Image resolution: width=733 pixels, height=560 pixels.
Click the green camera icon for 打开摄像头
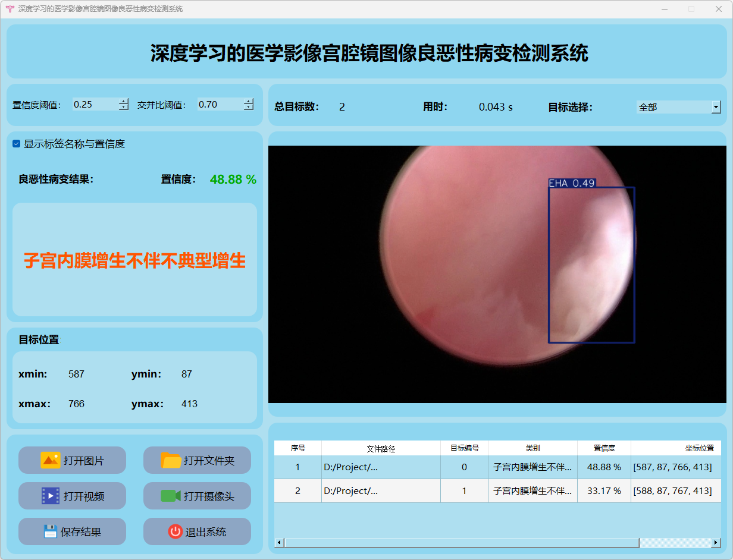171,496
